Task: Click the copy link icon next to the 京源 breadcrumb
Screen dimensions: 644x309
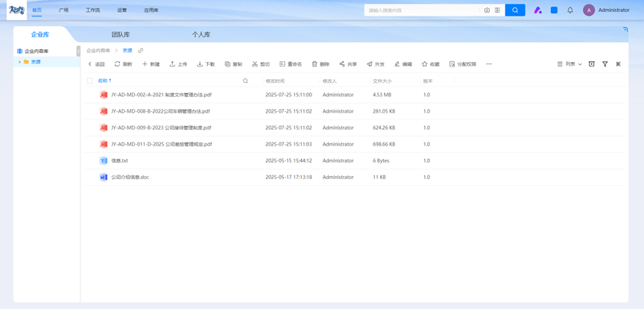Action: click(x=140, y=51)
